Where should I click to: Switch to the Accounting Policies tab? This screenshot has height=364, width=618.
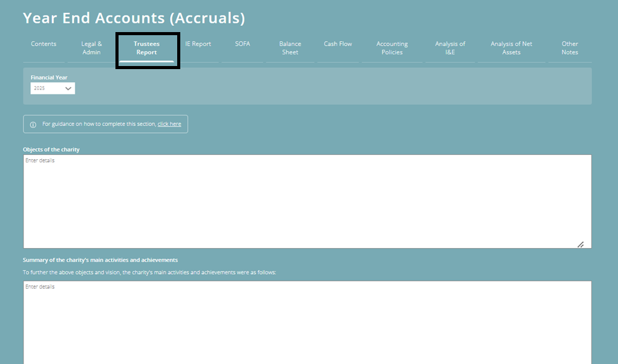coord(391,48)
